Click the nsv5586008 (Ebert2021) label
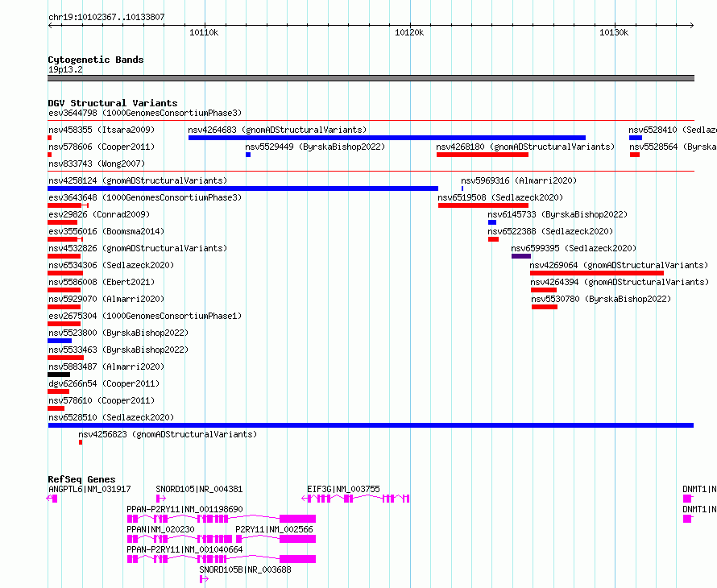The image size is (717, 588). tap(102, 282)
